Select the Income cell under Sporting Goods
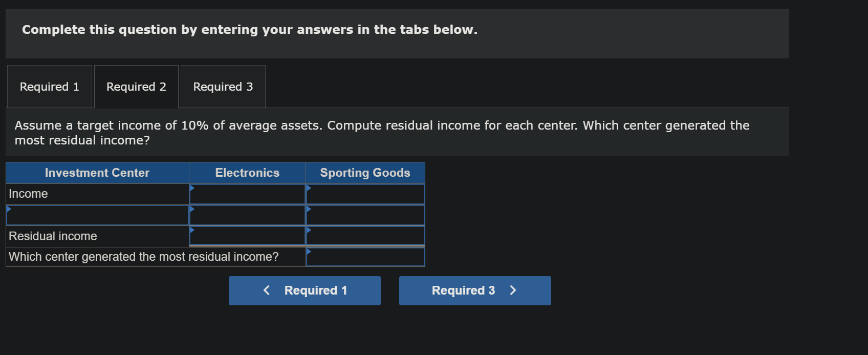868x355 pixels. 365,194
